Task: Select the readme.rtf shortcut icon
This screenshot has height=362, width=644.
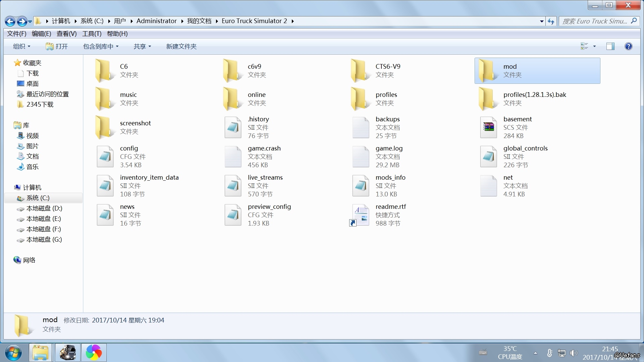Action: [x=361, y=215]
